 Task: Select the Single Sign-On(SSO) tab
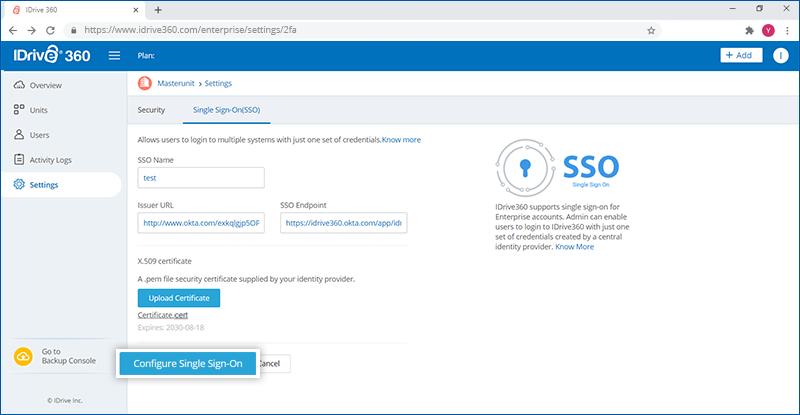227,110
